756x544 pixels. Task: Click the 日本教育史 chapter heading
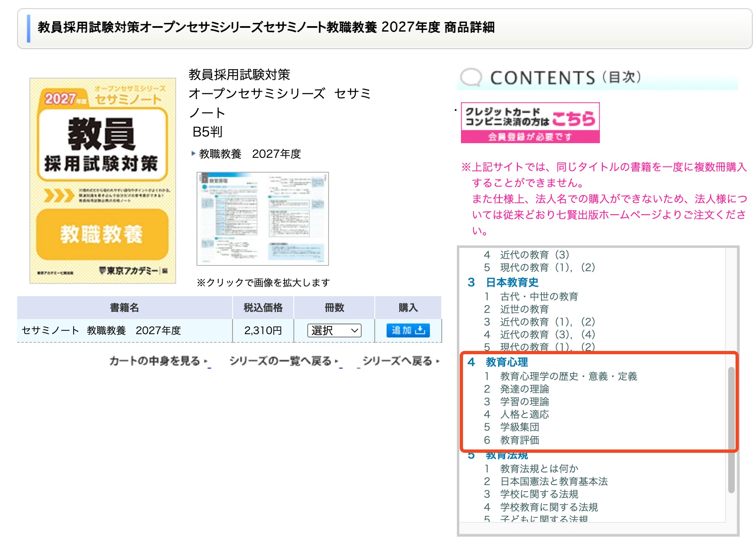(x=512, y=282)
